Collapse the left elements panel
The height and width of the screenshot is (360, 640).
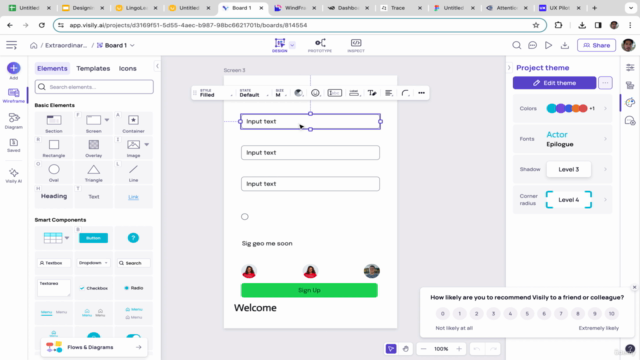point(157,66)
